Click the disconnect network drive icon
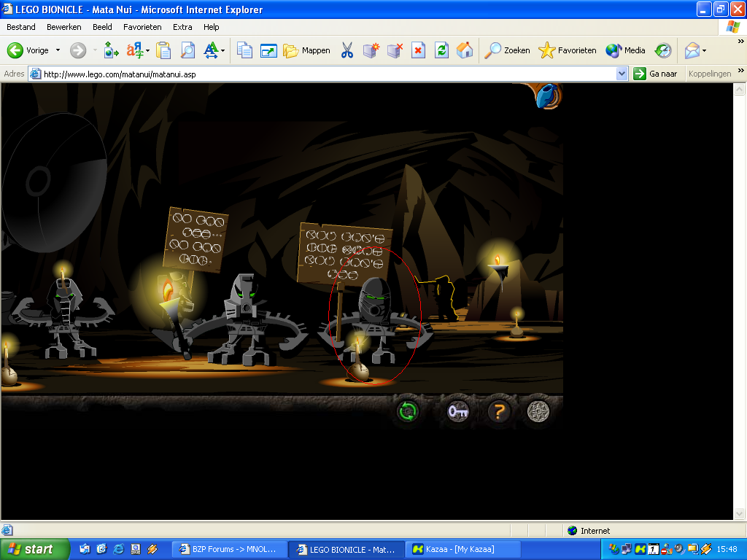 pyautogui.click(x=395, y=50)
